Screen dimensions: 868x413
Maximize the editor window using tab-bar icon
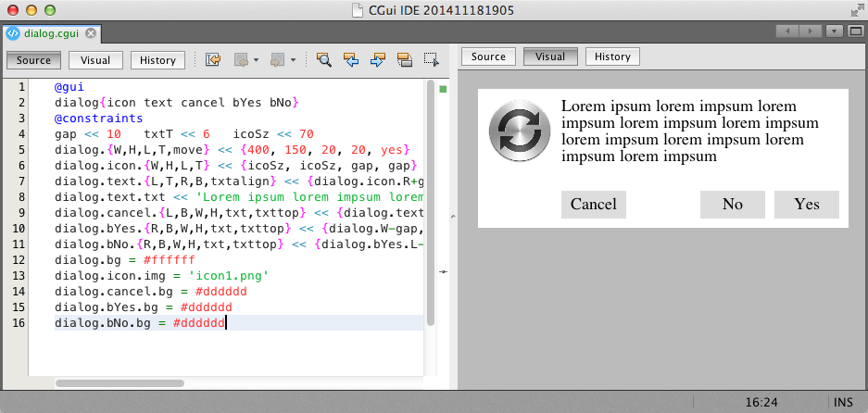coord(857,31)
